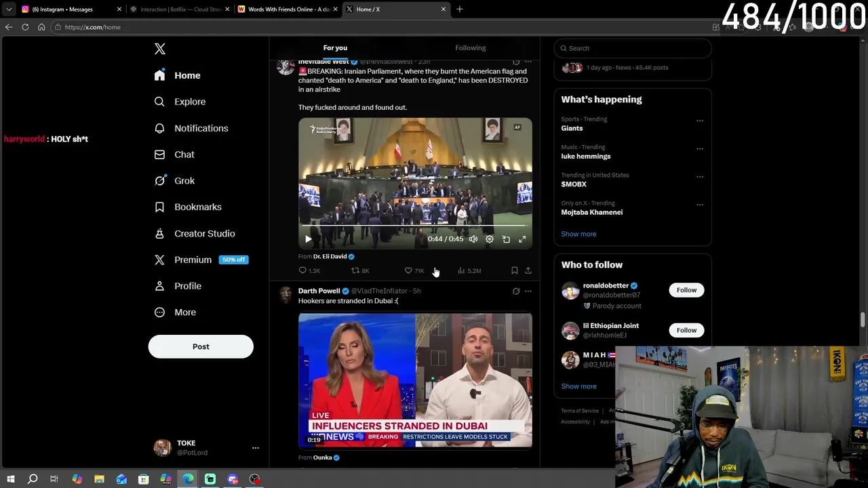
Task: Open the Mojtaba Khamenei trending topic
Action: [x=591, y=212]
